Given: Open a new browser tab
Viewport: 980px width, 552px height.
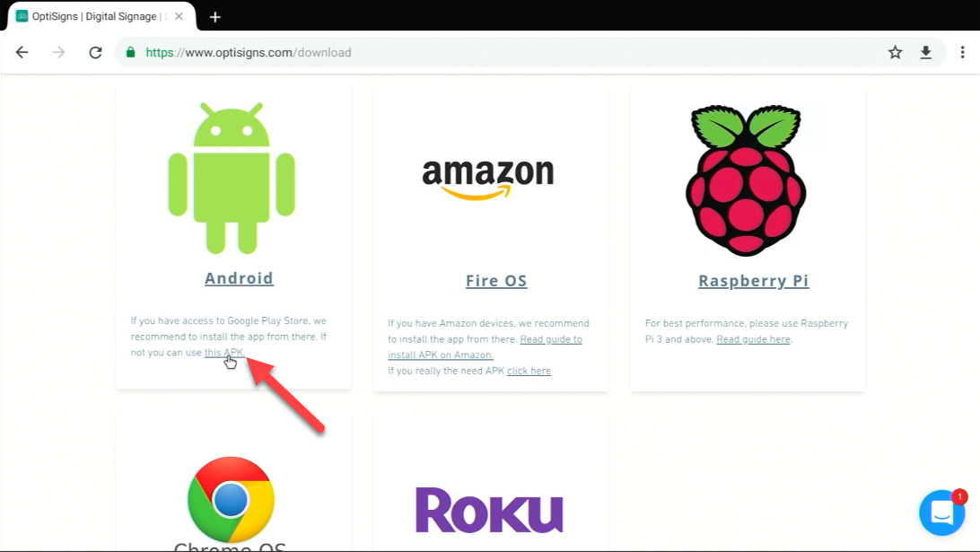Looking at the screenshot, I should click(215, 17).
